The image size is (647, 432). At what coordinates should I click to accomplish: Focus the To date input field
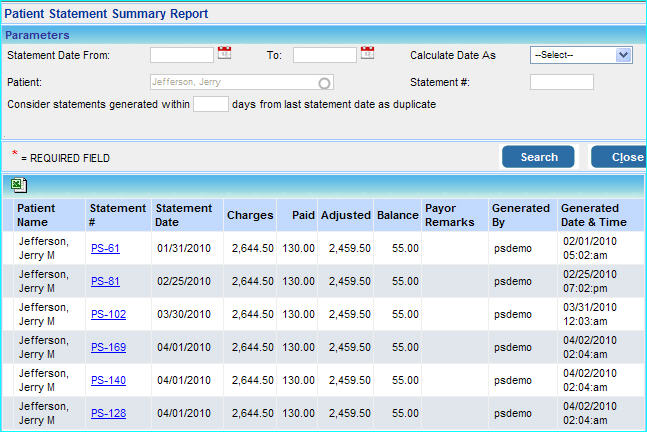pyautogui.click(x=324, y=55)
